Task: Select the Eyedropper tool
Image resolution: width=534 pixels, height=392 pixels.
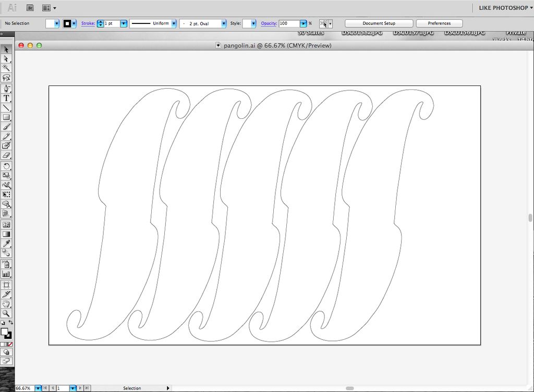Action: (x=6, y=243)
